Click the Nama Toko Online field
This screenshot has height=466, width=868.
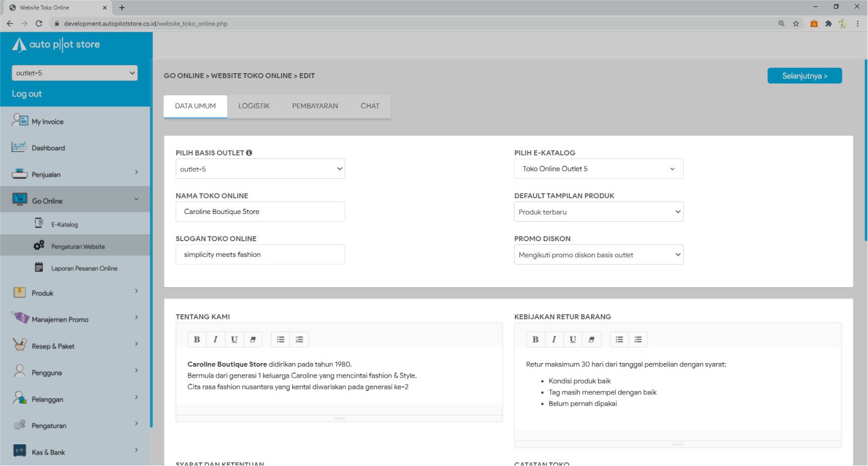click(x=260, y=212)
